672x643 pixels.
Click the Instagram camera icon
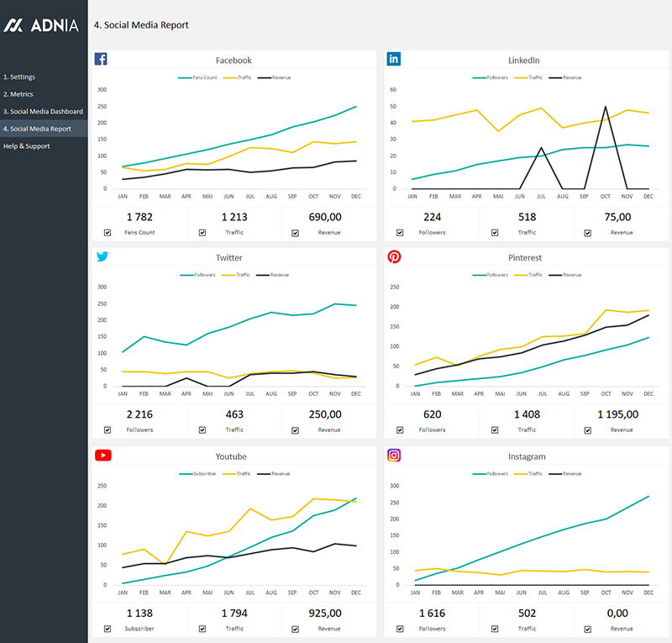[393, 456]
